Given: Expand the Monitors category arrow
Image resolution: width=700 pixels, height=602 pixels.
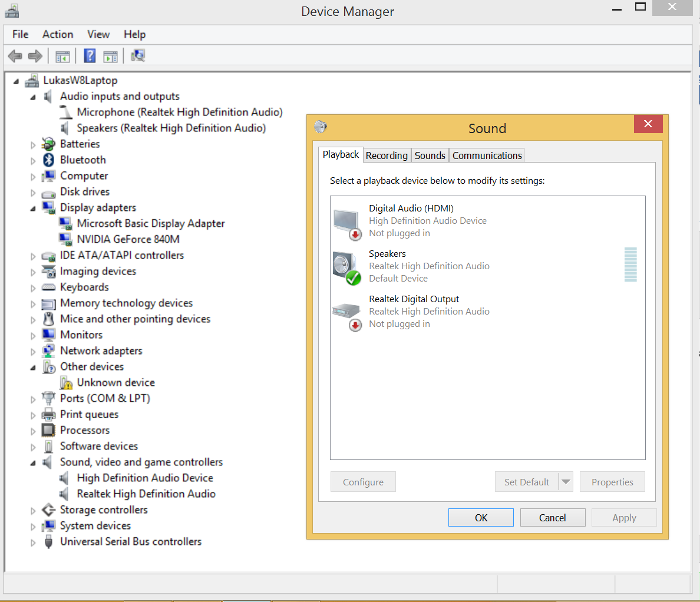Looking at the screenshot, I should (x=32, y=336).
